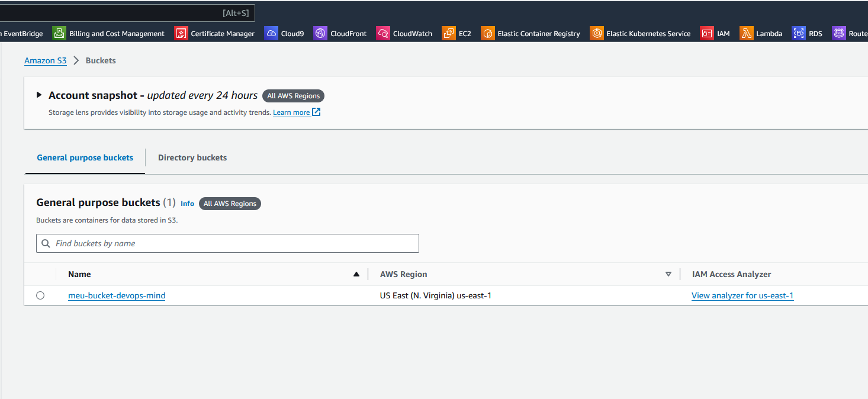The width and height of the screenshot is (868, 399).
Task: Open the Billing and Cost Management icon
Action: tap(59, 33)
